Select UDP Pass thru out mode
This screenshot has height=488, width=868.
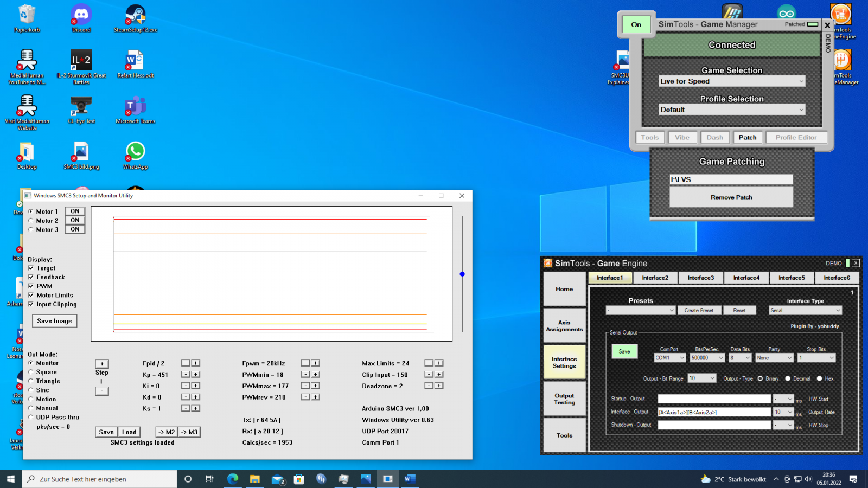coord(31,417)
